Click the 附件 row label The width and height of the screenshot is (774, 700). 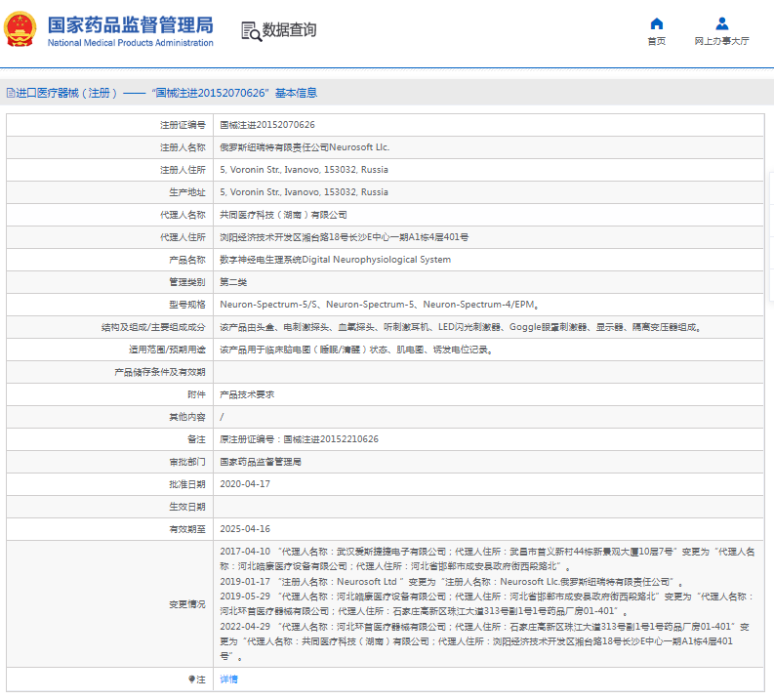pos(196,394)
